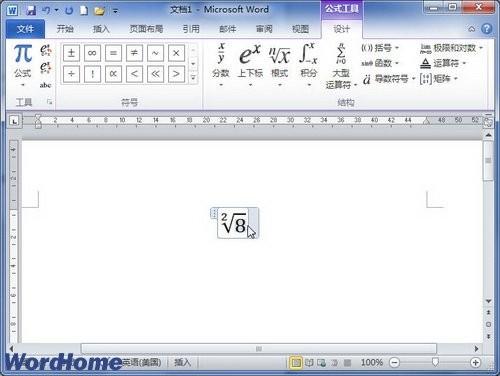Viewport: 500px width, 376px height.
Task: Switch to the 视图 View tab
Action: tap(300, 29)
